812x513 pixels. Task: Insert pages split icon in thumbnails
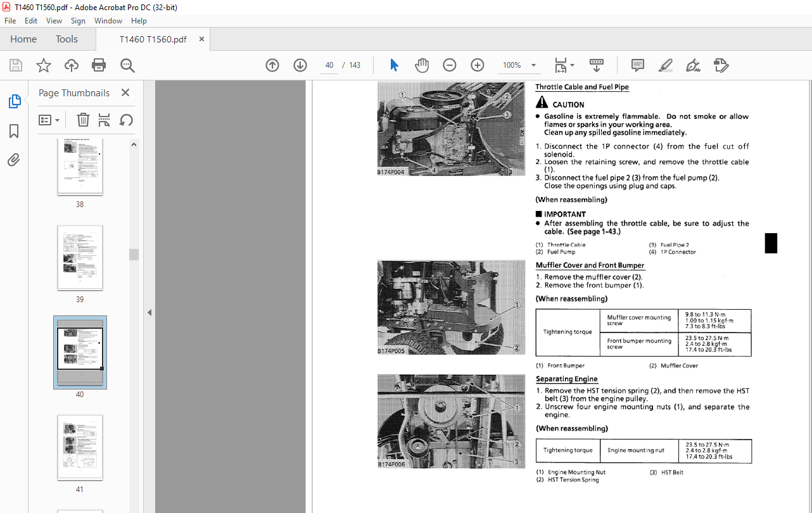[x=105, y=120]
